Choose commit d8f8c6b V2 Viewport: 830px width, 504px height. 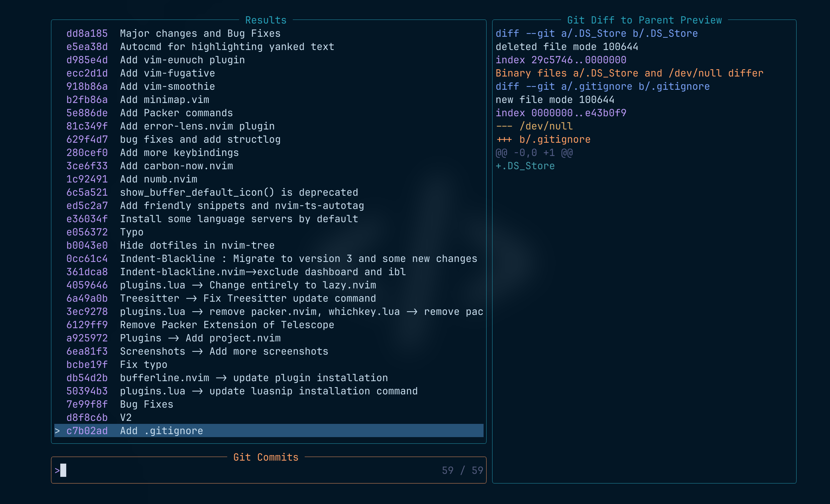[126, 418]
